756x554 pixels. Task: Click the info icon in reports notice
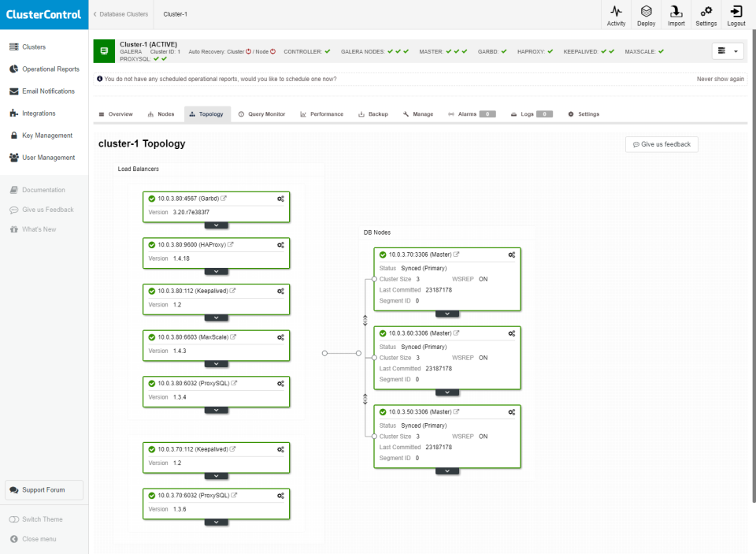100,79
